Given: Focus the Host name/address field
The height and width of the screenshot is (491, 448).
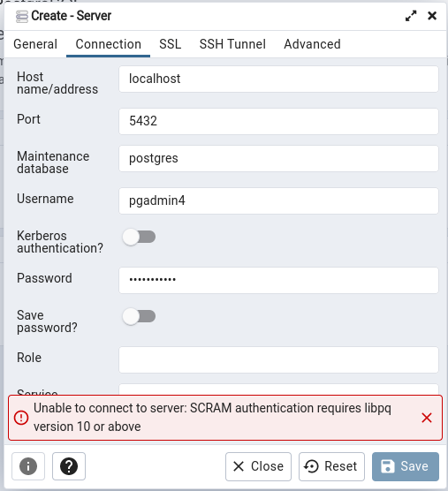Looking at the screenshot, I should 278,79.
